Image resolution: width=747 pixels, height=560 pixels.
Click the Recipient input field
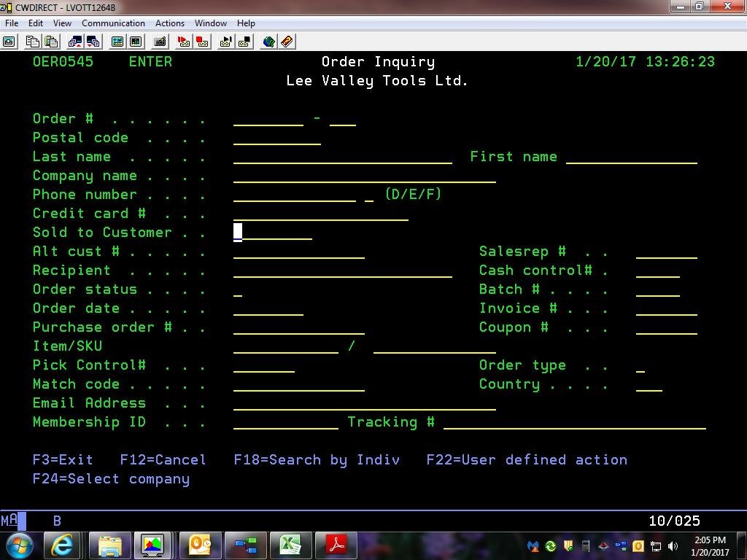pyautogui.click(x=343, y=271)
